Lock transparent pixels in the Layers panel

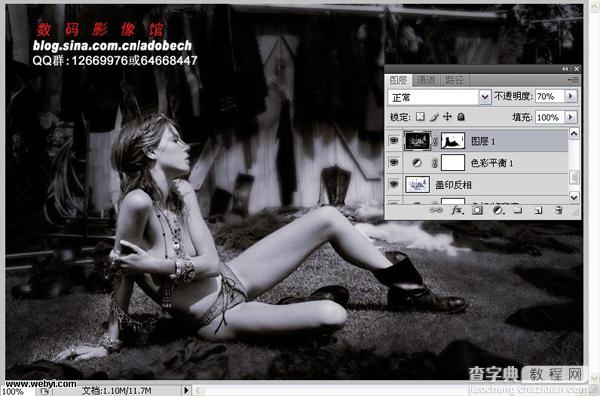420,117
